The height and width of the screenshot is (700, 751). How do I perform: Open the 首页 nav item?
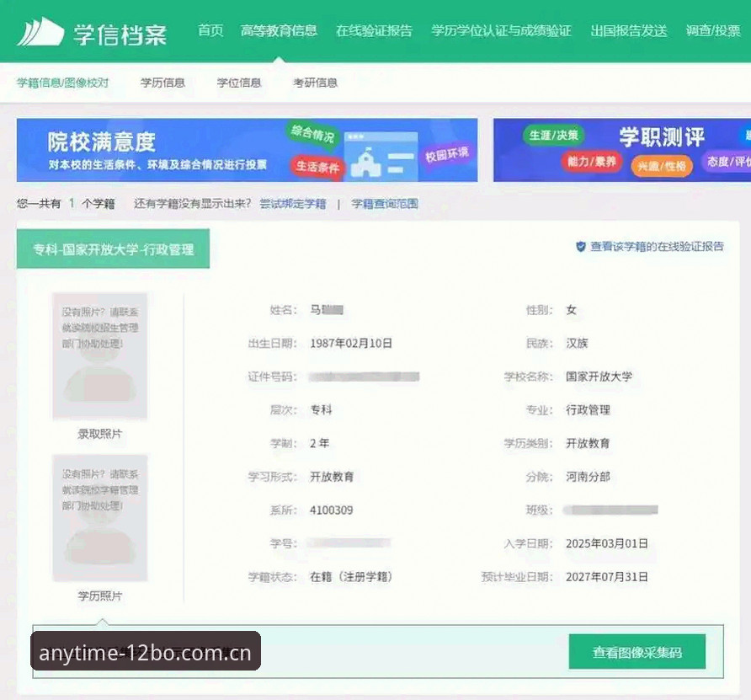point(210,30)
